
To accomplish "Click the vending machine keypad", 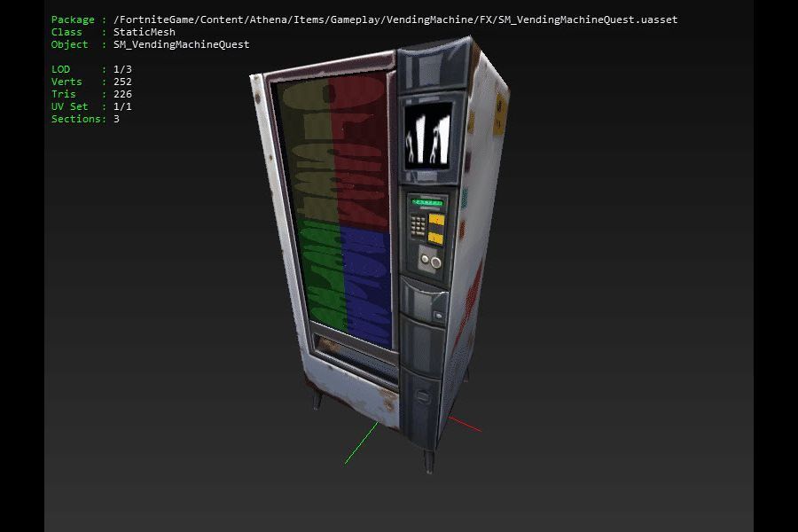I will (x=419, y=225).
